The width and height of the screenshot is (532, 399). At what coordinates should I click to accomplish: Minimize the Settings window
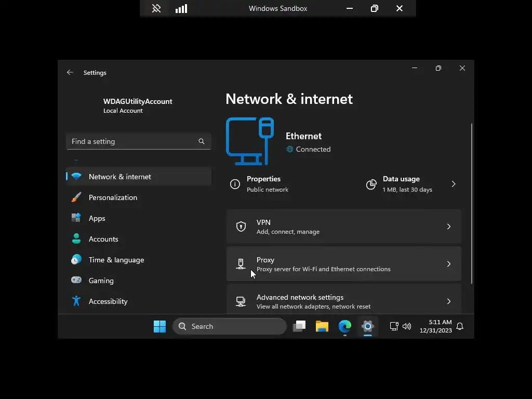(x=415, y=68)
